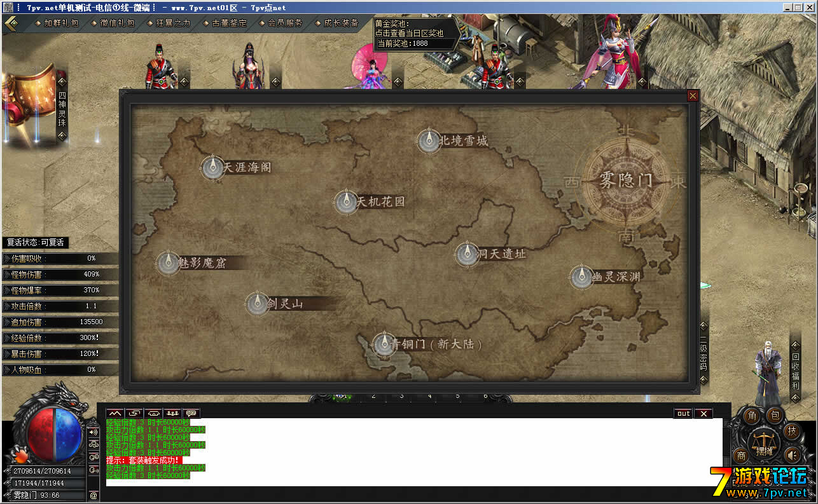Click the fourth small icon beside the orb
The height and width of the screenshot is (504, 818).
94,470
